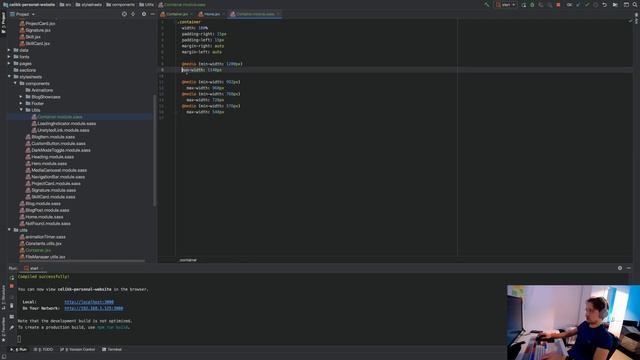Collapse the components folder under stylesheets
Screen dimensions: 640x360
click(15, 83)
